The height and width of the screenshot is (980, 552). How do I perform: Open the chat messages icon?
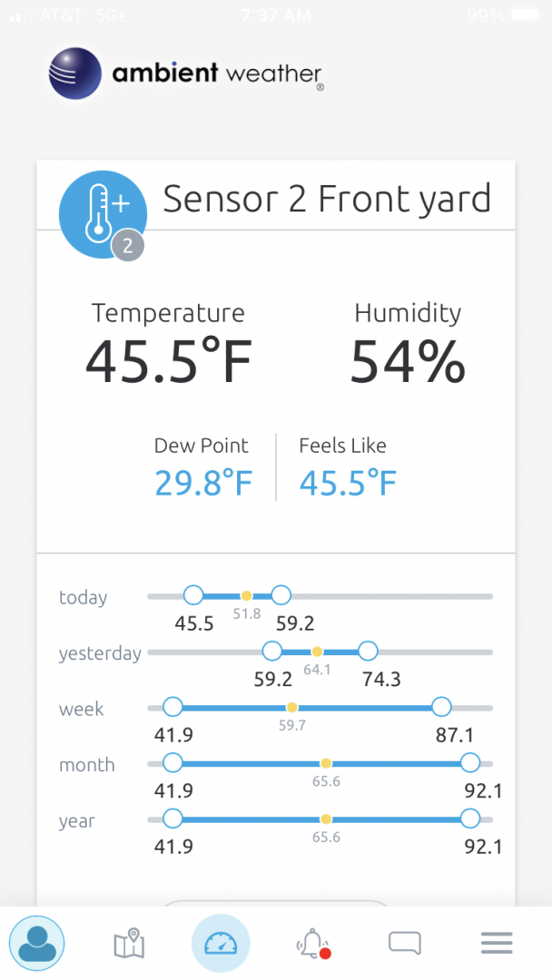tap(404, 943)
